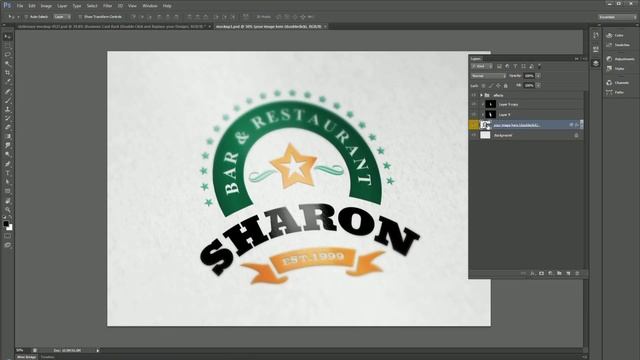Image resolution: width=640 pixels, height=360 pixels.
Task: Select the Eyedropper tool
Action: (7, 82)
